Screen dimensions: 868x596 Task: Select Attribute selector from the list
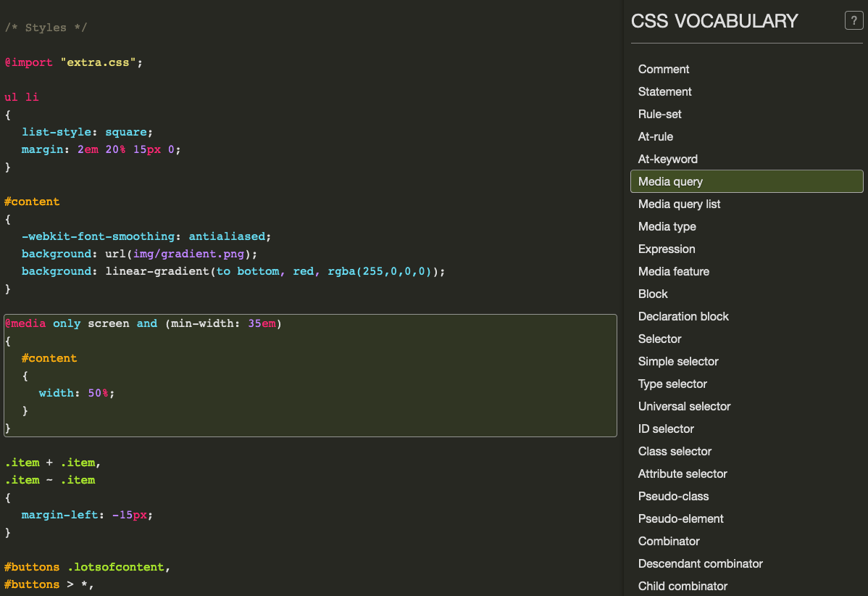[682, 474]
